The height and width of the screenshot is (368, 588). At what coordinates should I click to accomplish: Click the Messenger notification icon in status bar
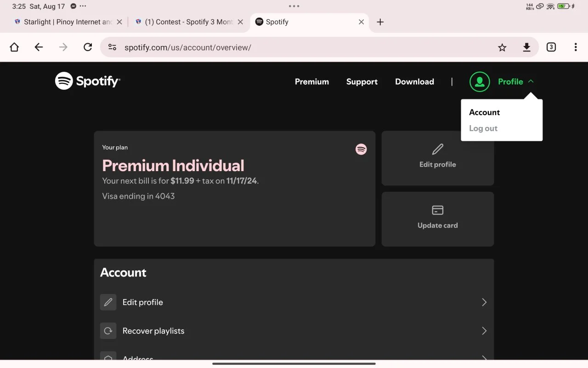click(73, 6)
